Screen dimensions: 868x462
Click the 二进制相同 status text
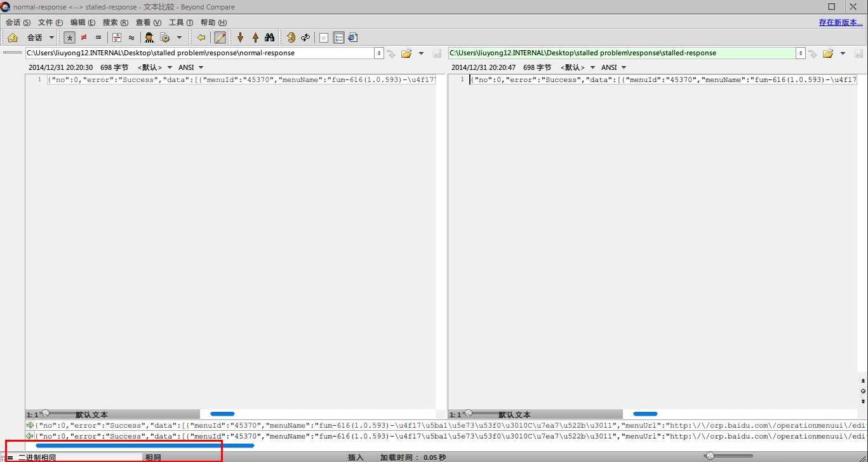37,458
